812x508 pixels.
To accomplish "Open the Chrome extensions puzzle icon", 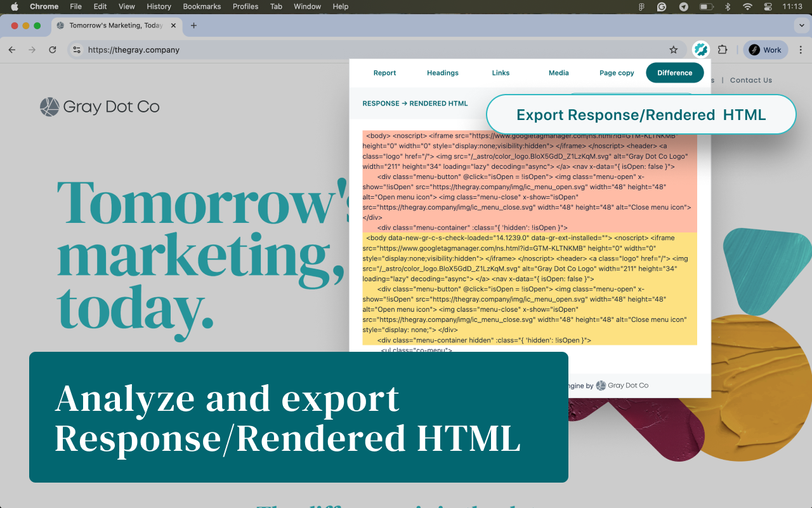I will point(723,49).
